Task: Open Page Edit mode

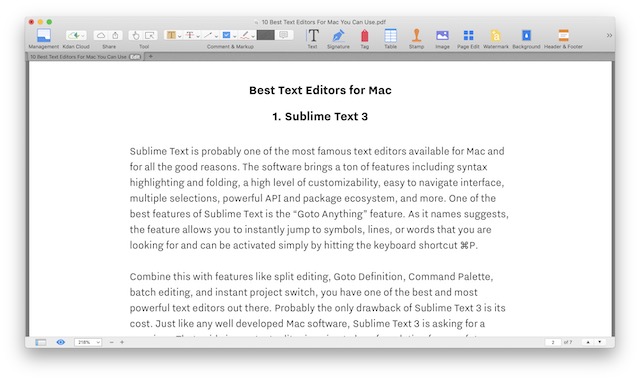Action: pos(468,36)
